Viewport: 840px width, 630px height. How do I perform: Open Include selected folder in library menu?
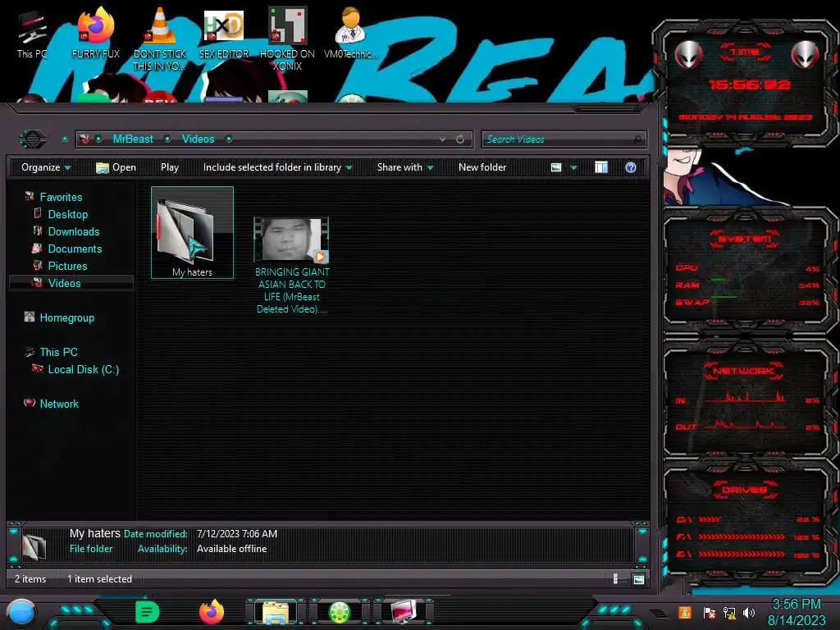(277, 167)
